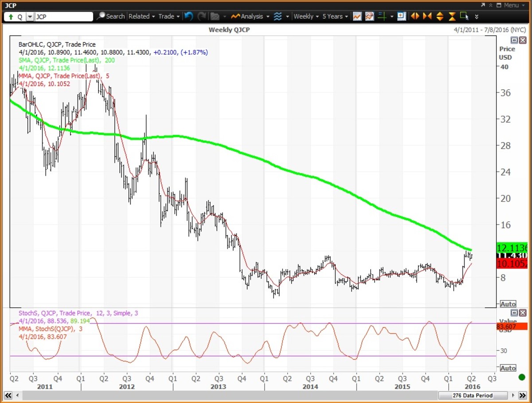Toggle Auto scaling on the stochastic axis
The width and height of the screenshot is (532, 403).
[x=508, y=368]
